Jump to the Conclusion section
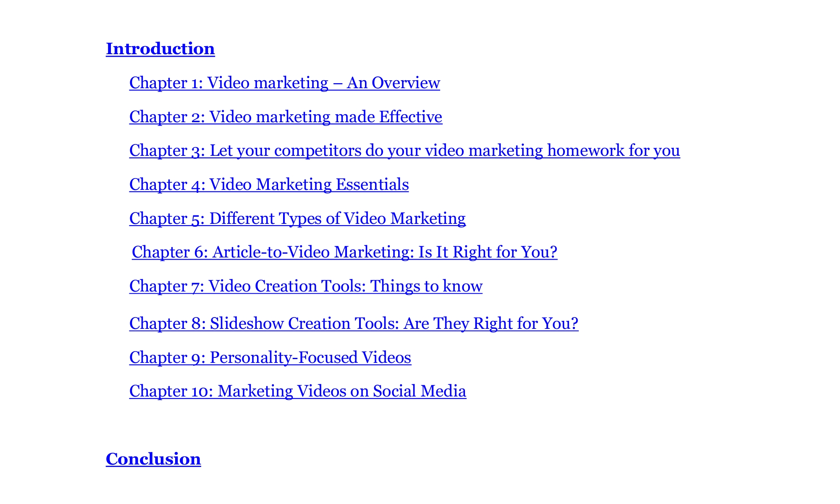The width and height of the screenshot is (840, 504). (x=153, y=459)
